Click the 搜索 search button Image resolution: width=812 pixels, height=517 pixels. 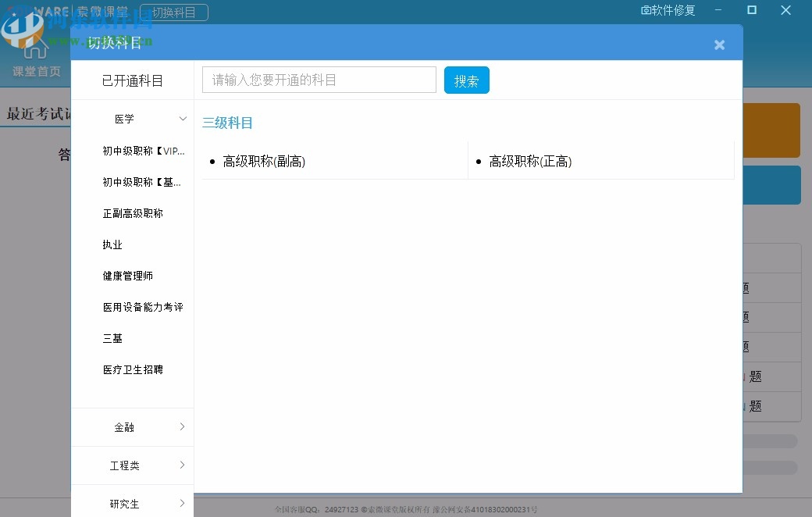466,80
